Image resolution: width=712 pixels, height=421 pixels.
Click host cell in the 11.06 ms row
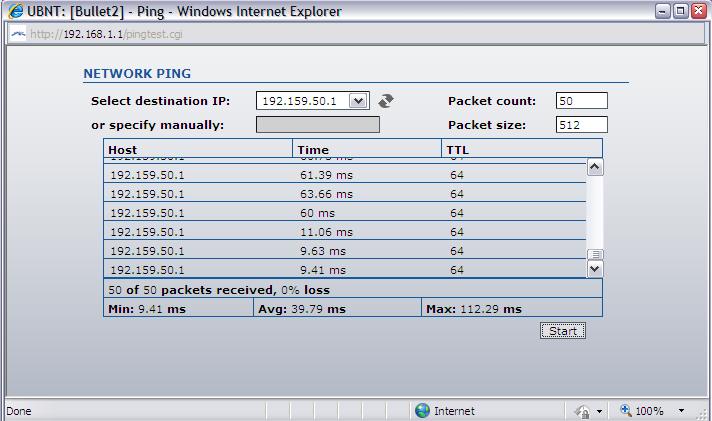click(x=148, y=232)
